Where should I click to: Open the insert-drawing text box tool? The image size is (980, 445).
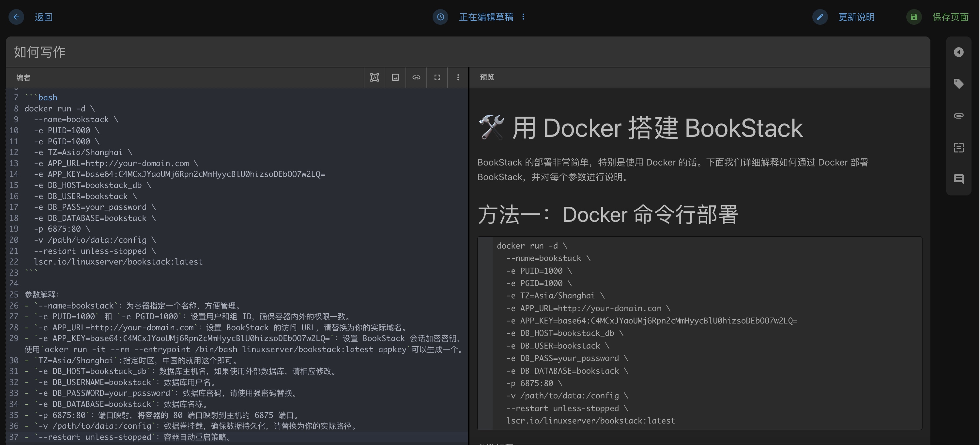374,78
